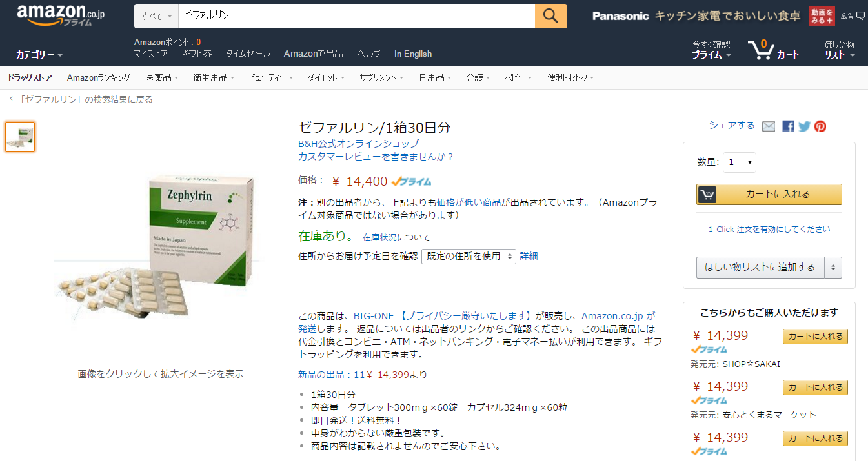Click Amazon.co.jp が発送 link
This screenshot has height=461, width=868.
point(618,316)
